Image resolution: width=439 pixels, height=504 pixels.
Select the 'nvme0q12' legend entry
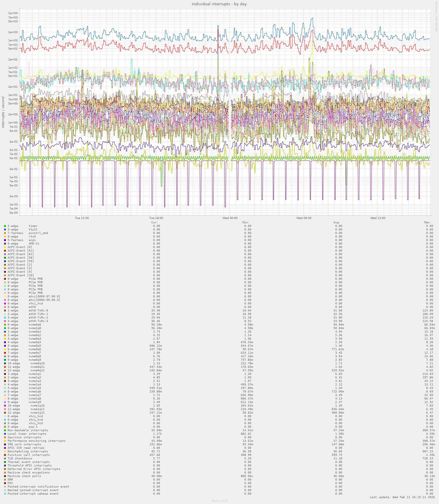pos(37,370)
